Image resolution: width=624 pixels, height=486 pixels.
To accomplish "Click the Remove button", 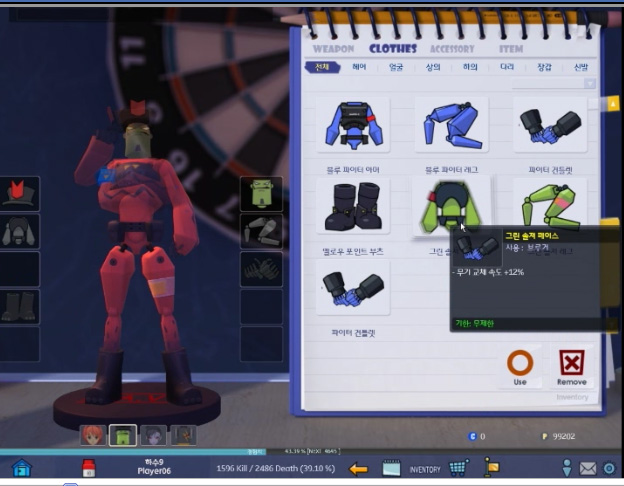I will pyautogui.click(x=571, y=367).
